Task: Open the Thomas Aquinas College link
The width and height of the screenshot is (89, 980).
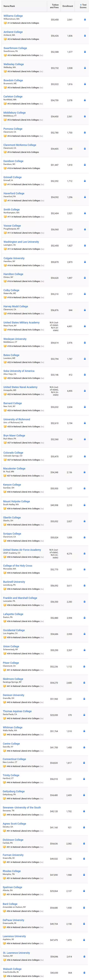Action: pyautogui.click(x=17, y=711)
